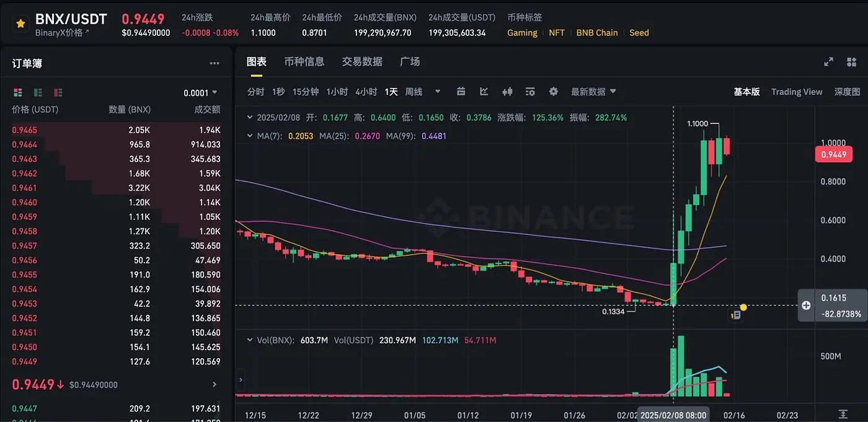The width and height of the screenshot is (868, 422).
Task: Open the 0.0001 price precision dropdown
Action: (x=200, y=93)
